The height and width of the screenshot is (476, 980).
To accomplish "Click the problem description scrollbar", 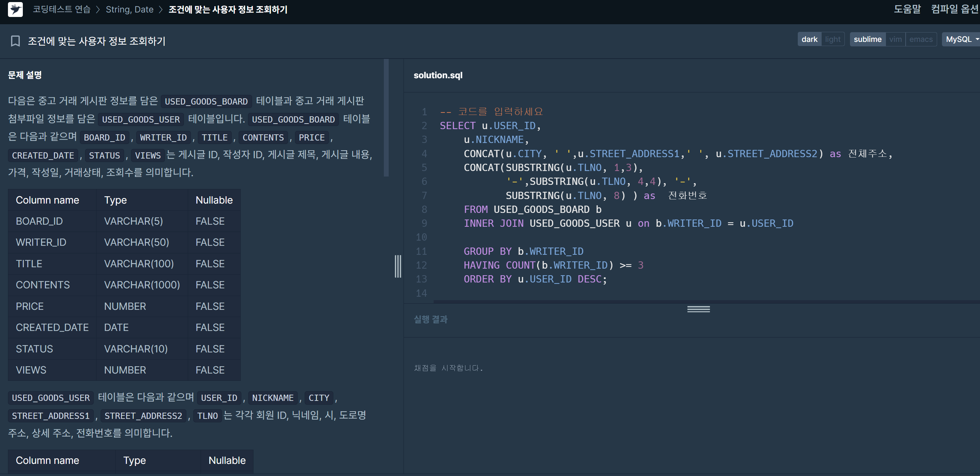I will click(386, 118).
